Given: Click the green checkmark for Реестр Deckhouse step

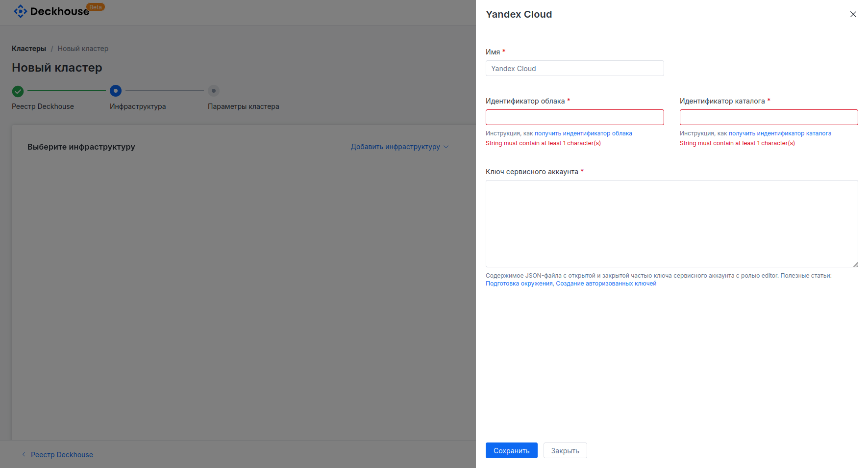Looking at the screenshot, I should [x=18, y=91].
